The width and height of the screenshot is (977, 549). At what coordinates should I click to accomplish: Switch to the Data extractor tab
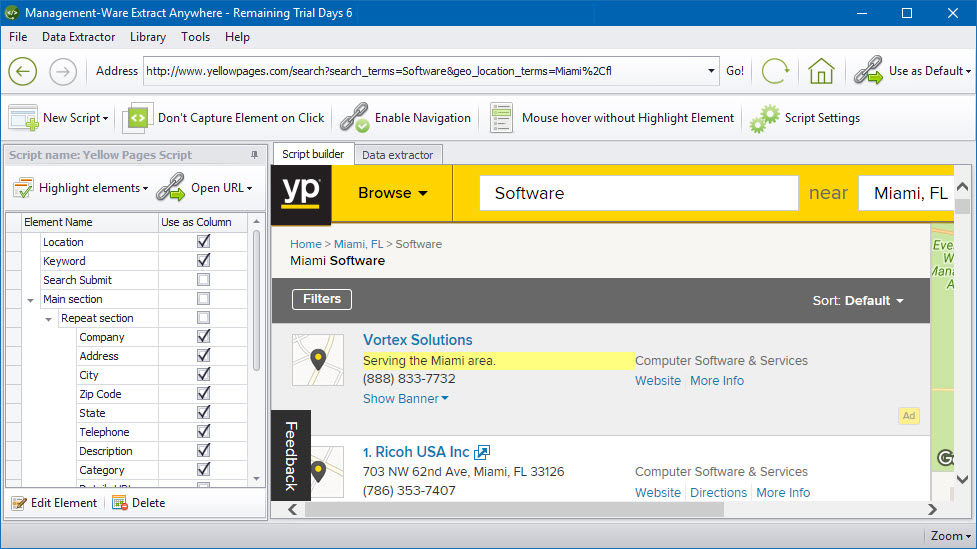click(398, 155)
